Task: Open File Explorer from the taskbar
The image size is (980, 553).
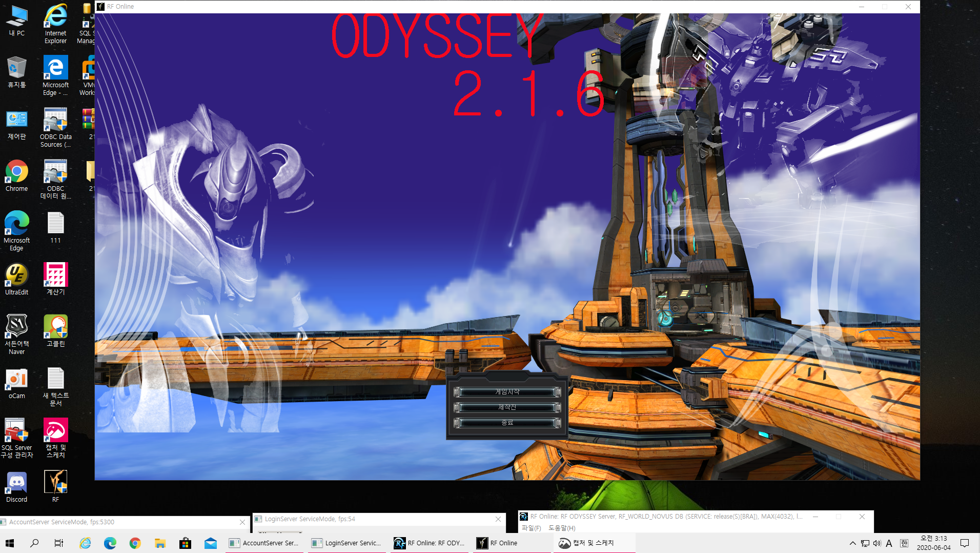Action: click(160, 543)
